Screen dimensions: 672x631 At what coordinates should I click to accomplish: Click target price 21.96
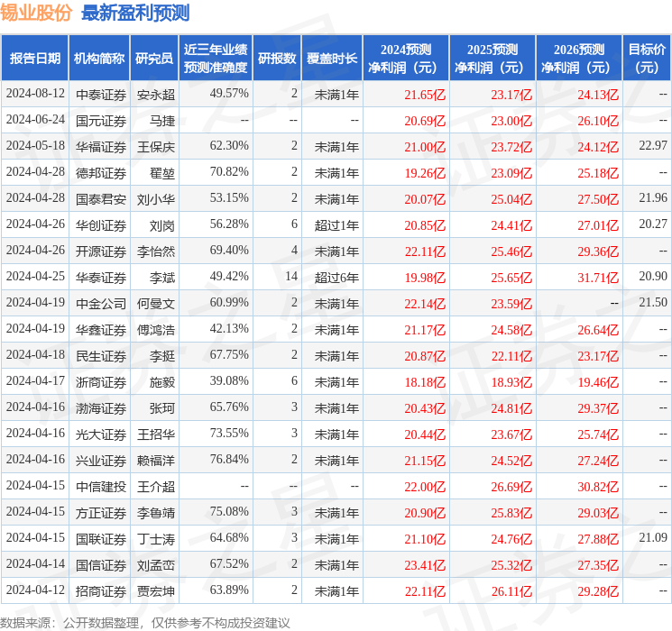point(653,197)
